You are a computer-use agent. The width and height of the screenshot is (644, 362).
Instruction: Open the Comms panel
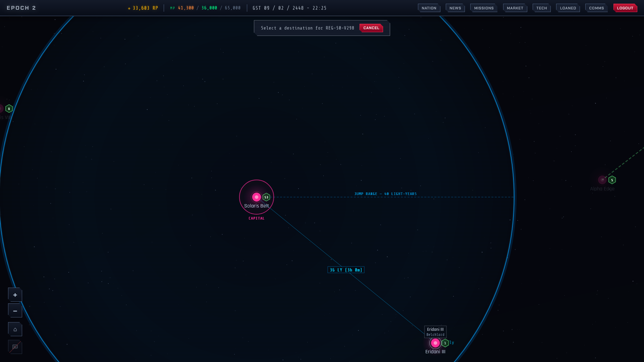point(596,8)
